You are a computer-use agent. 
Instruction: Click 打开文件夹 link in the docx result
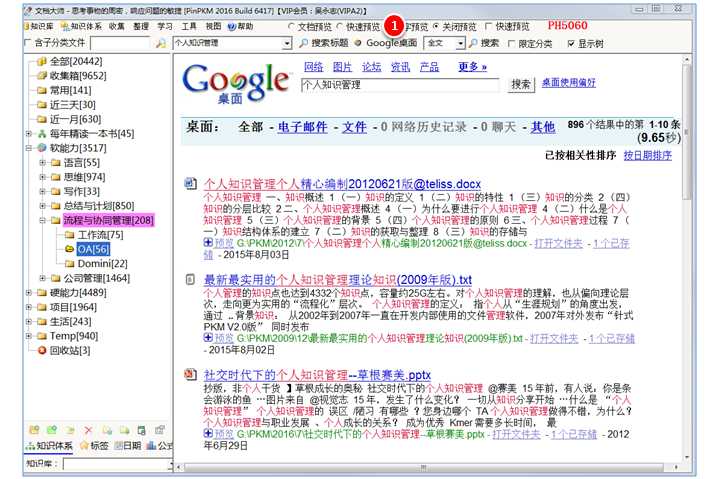tap(558, 243)
